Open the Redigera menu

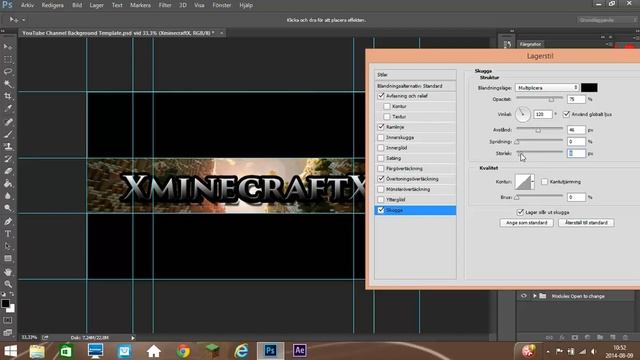pyautogui.click(x=53, y=5)
